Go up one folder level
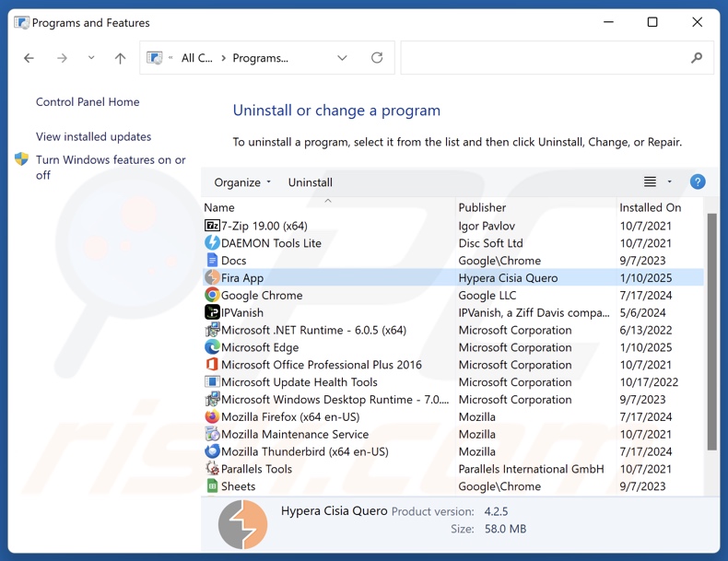 [x=120, y=58]
